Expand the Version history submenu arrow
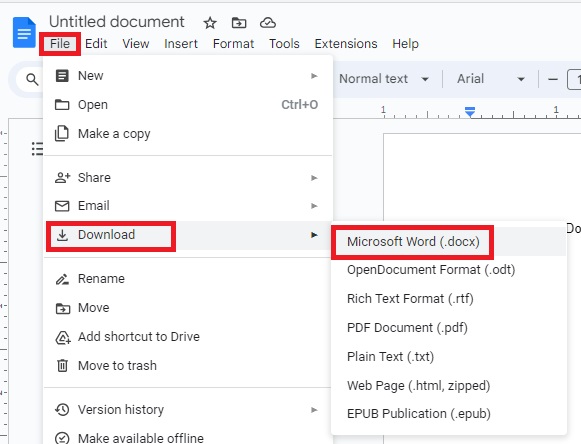This screenshot has height=444, width=581. (314, 410)
